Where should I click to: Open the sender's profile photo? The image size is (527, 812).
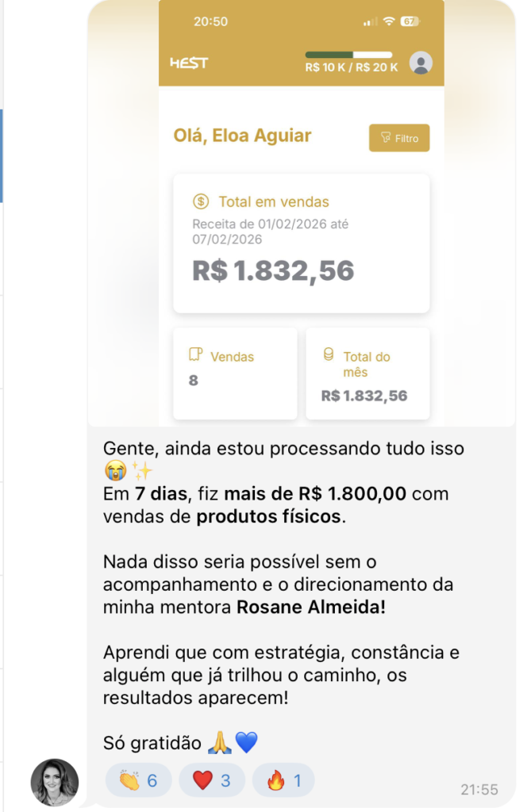pos(55,782)
